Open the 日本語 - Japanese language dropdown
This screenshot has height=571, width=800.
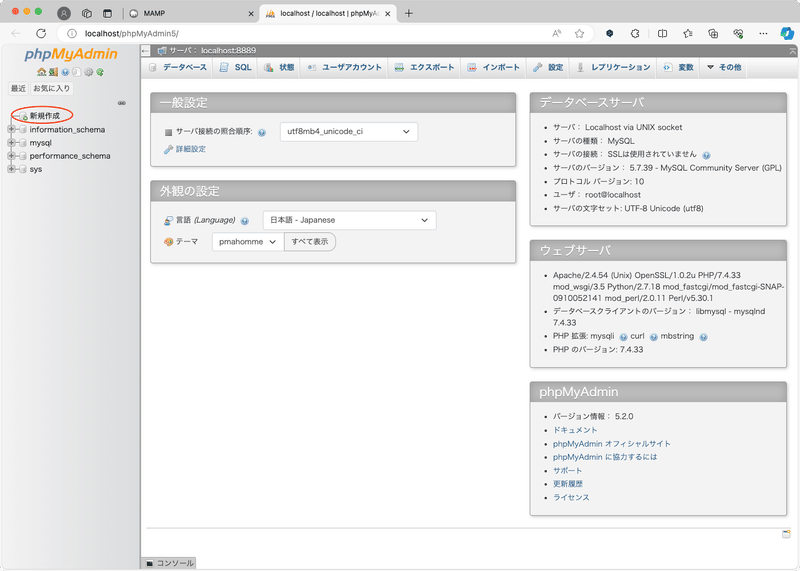coord(349,220)
